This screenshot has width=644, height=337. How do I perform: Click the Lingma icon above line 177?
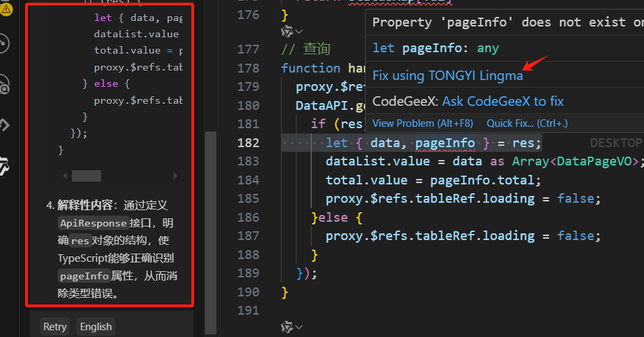coord(286,31)
